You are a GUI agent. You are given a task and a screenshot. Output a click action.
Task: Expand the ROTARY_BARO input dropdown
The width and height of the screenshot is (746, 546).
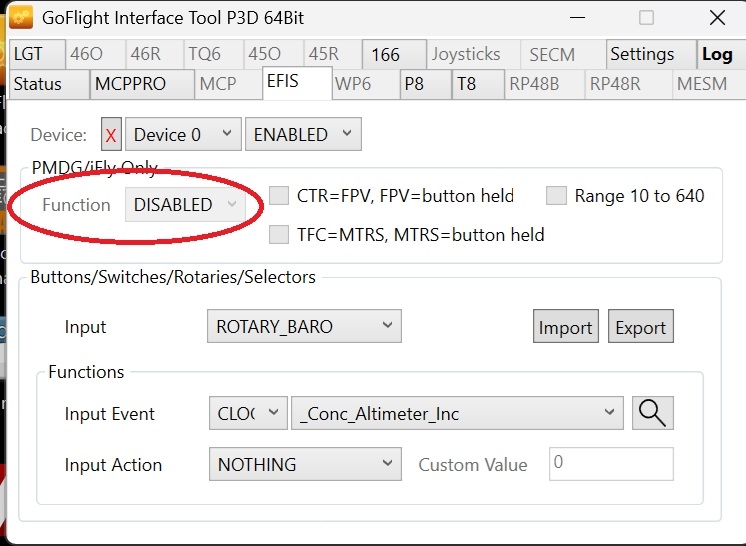[x=304, y=326]
